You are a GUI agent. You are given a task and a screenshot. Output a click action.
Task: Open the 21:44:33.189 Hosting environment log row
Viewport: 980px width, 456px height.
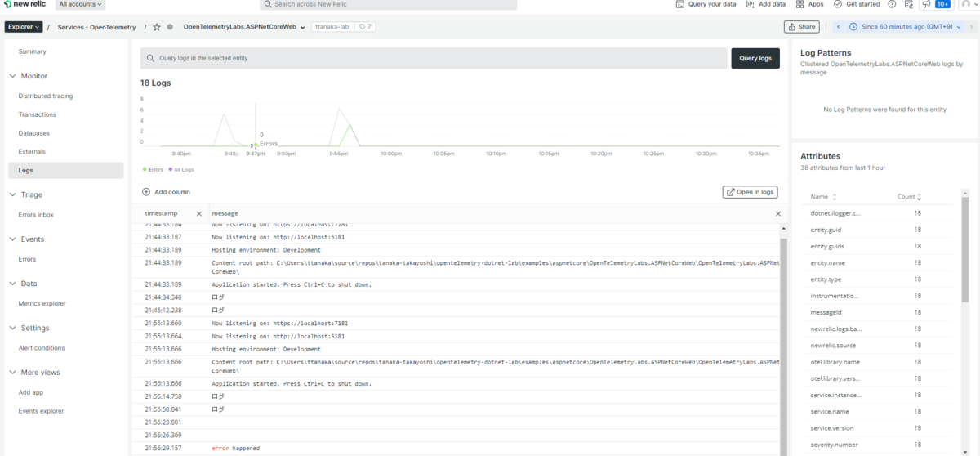pos(456,250)
